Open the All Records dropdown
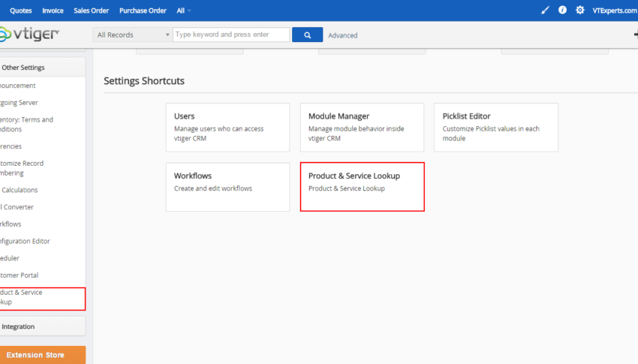 click(133, 35)
